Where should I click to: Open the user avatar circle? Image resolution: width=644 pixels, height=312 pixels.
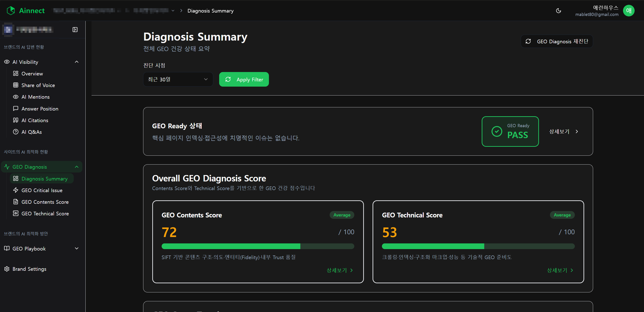click(x=628, y=11)
